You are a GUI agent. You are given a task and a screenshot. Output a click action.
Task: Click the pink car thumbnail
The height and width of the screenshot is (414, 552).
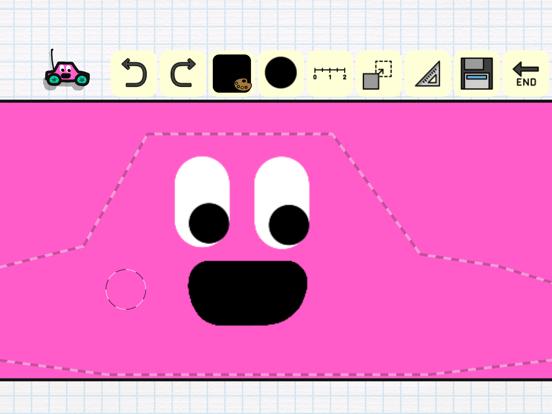67,70
